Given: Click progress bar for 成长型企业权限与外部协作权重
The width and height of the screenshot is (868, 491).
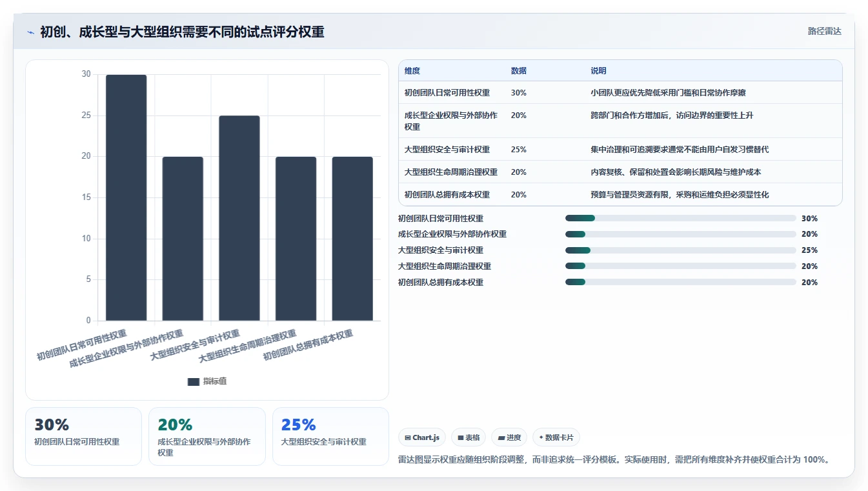Looking at the screenshot, I should pos(681,234).
